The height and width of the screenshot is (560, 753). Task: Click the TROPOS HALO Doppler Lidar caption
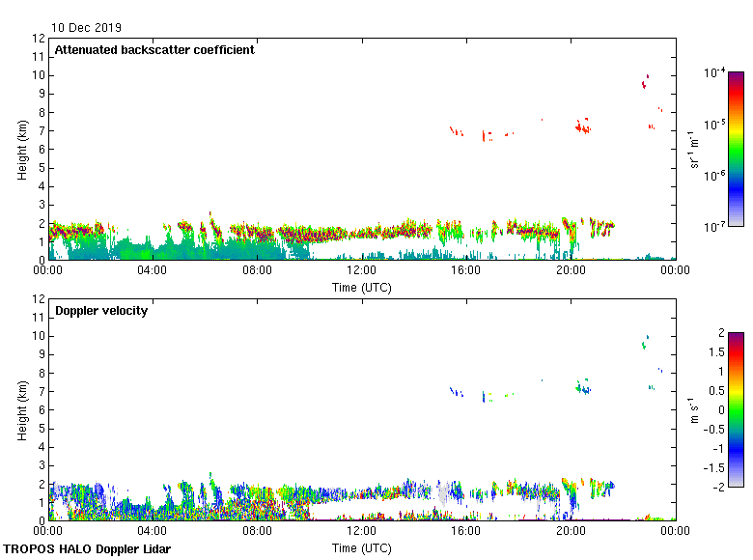coord(87,549)
